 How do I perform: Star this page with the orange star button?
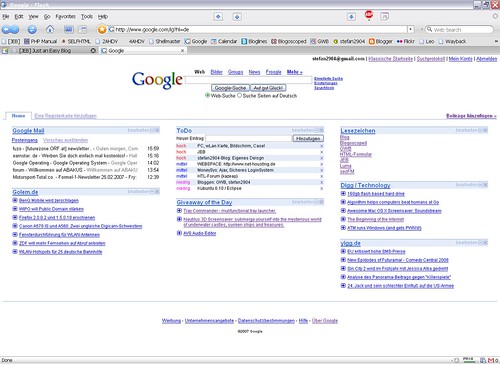102,30
